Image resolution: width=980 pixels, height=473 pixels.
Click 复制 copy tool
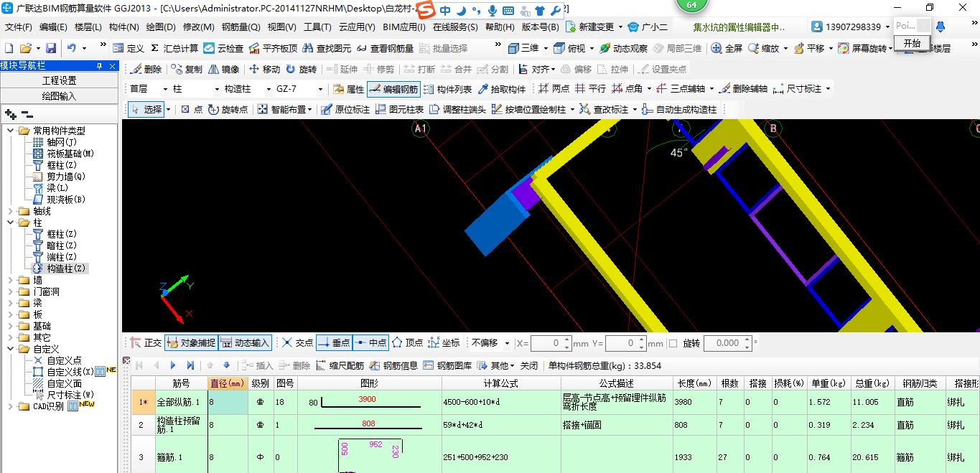pyautogui.click(x=187, y=69)
